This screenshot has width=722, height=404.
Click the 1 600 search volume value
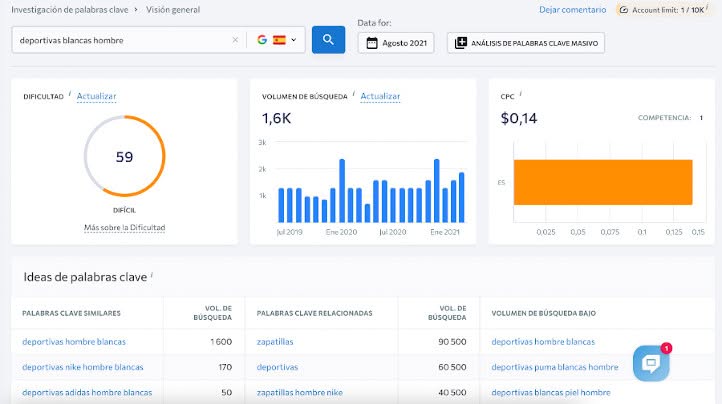pos(221,342)
